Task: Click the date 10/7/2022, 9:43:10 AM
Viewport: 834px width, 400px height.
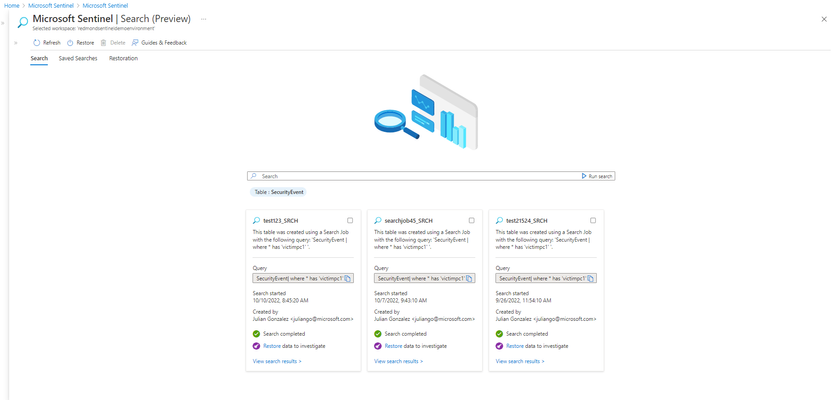Action: point(401,301)
